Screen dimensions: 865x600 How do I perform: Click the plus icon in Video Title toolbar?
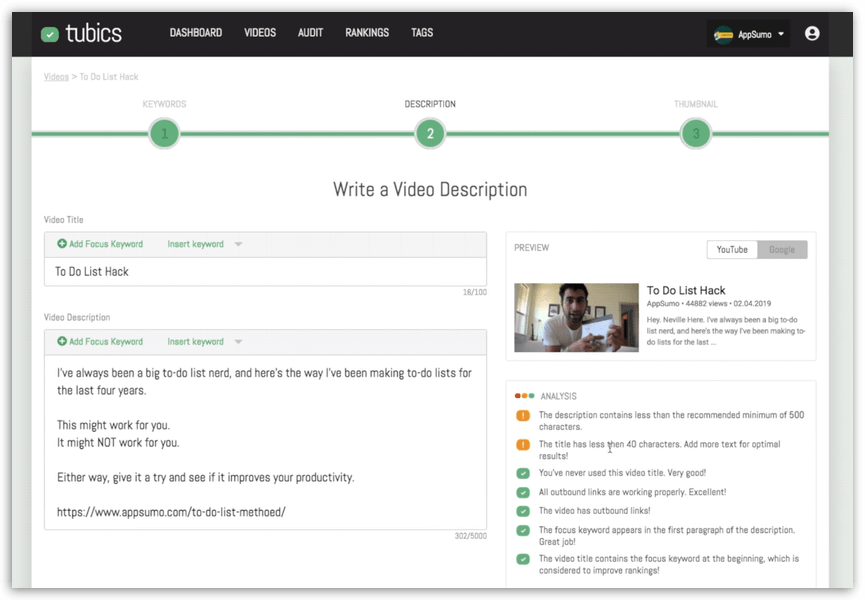click(62, 244)
